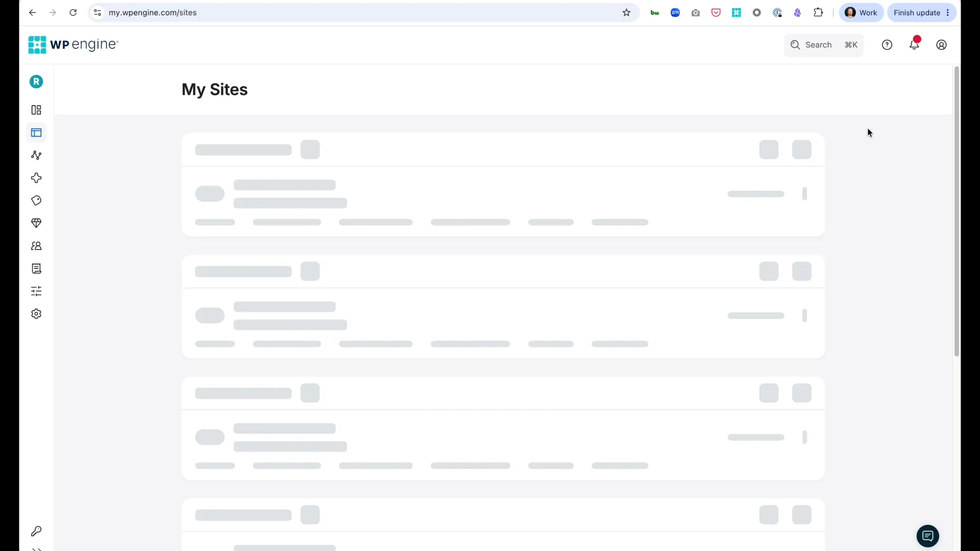The height and width of the screenshot is (551, 980).
Task: Open the settings gear icon in sidebar
Action: pyautogui.click(x=36, y=314)
